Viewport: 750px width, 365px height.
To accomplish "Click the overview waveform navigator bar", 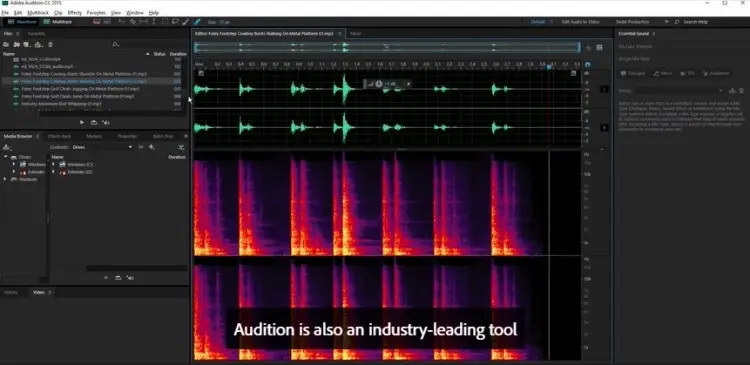I will [x=386, y=47].
